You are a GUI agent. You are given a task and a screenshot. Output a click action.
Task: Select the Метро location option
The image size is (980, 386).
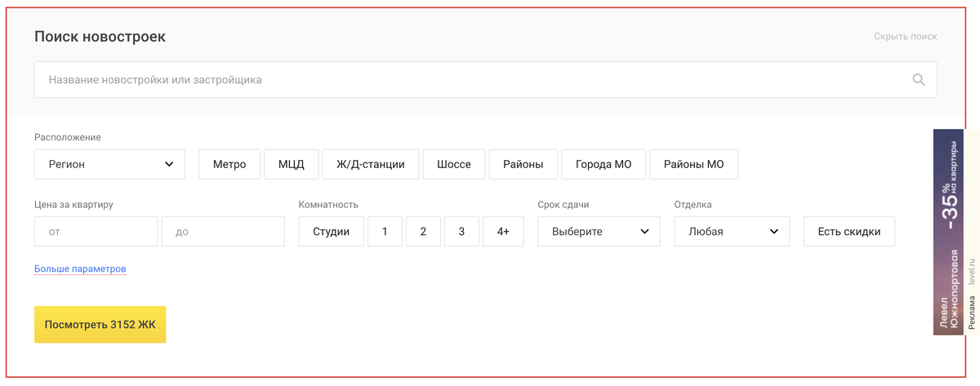pos(229,164)
